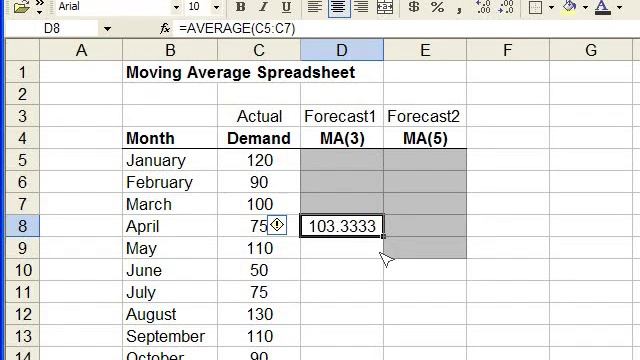Select the Actual header cell
The height and width of the screenshot is (360, 640).
(x=259, y=116)
